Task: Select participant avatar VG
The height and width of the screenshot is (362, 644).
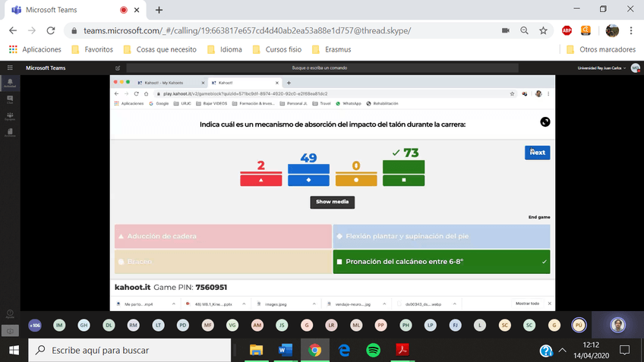Action: pyautogui.click(x=232, y=325)
